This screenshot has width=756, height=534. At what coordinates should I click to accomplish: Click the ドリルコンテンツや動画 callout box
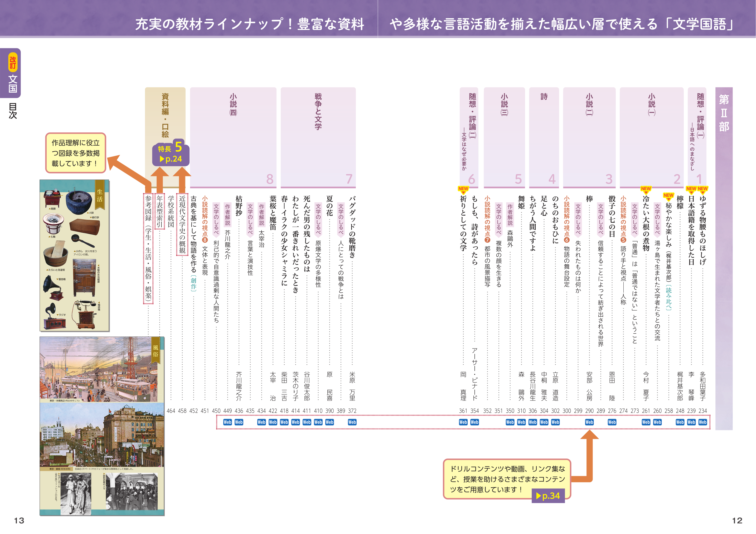(x=507, y=479)
